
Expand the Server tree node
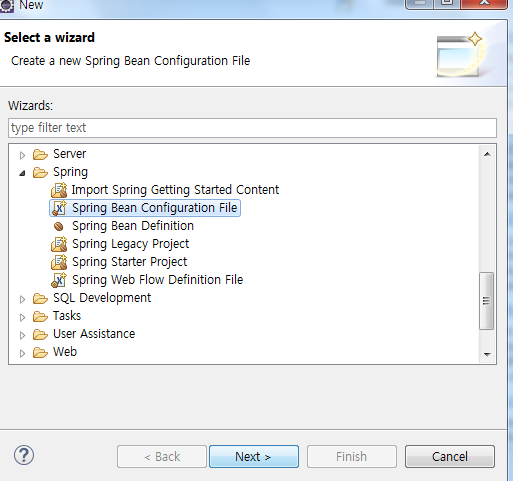pyautogui.click(x=22, y=155)
